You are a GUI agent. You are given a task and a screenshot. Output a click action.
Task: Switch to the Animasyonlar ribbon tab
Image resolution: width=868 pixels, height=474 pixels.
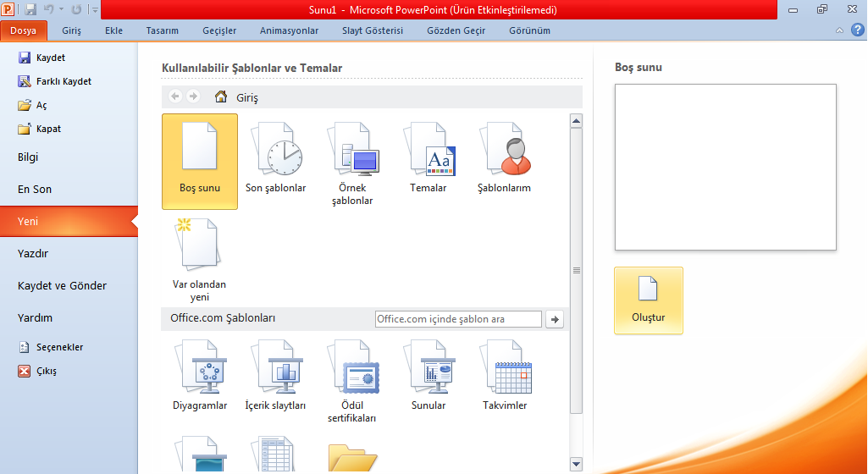289,31
